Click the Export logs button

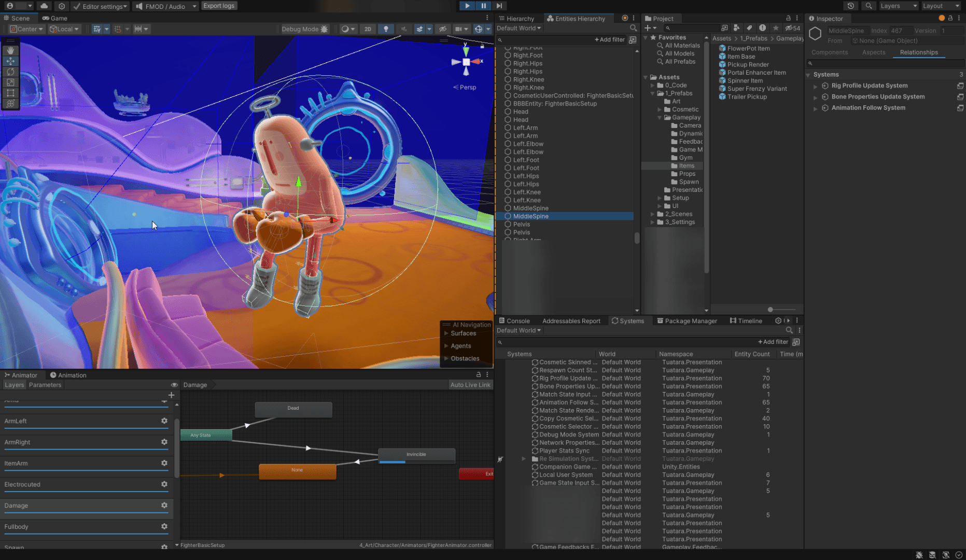(x=218, y=6)
